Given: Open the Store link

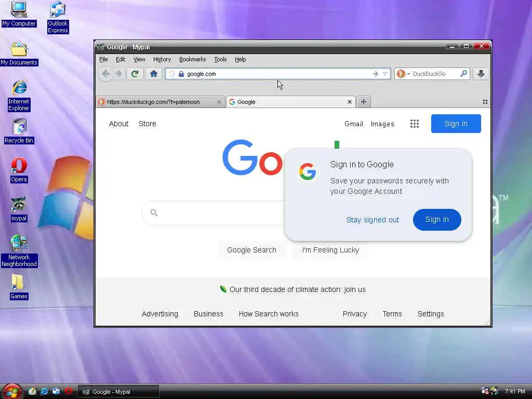Looking at the screenshot, I should pos(147,124).
